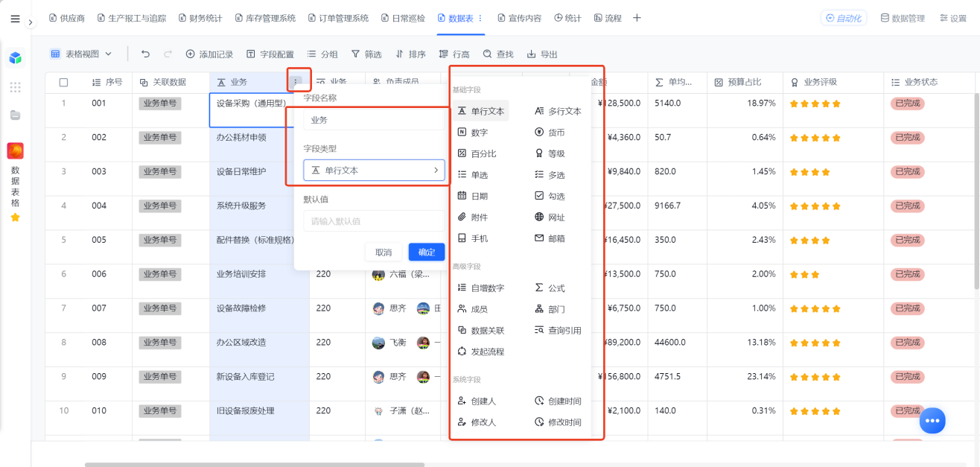The height and width of the screenshot is (467, 980).
Task: Open the 流程 tab
Action: (x=607, y=18)
